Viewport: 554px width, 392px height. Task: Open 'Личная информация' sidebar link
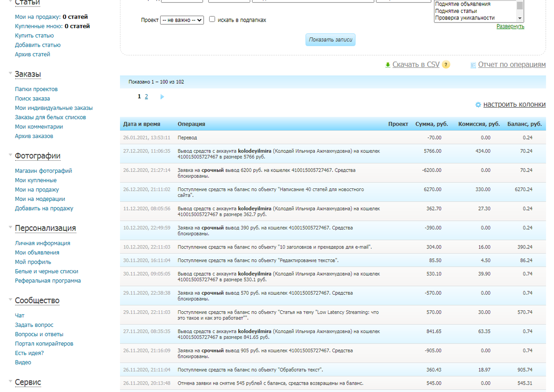pos(42,243)
